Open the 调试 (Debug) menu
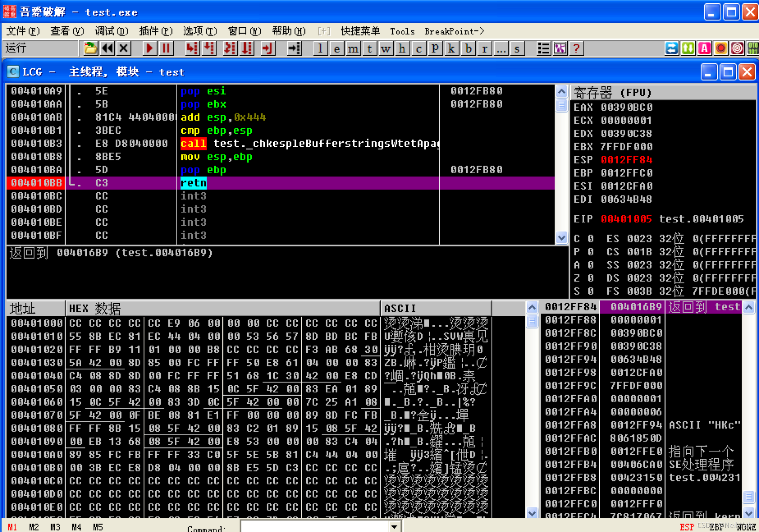The height and width of the screenshot is (532, 759). [x=111, y=31]
